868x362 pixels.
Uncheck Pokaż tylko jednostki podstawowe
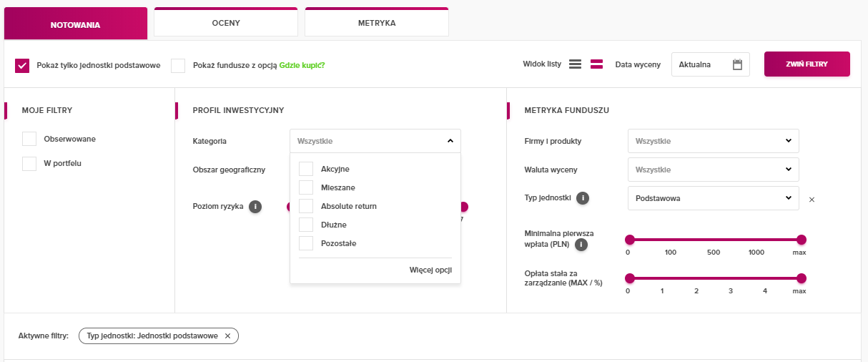(x=22, y=66)
